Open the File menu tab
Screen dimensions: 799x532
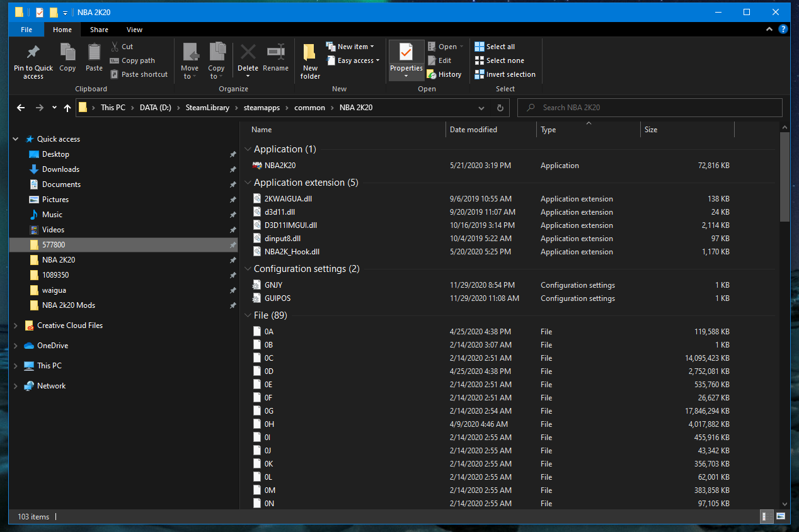click(26, 30)
